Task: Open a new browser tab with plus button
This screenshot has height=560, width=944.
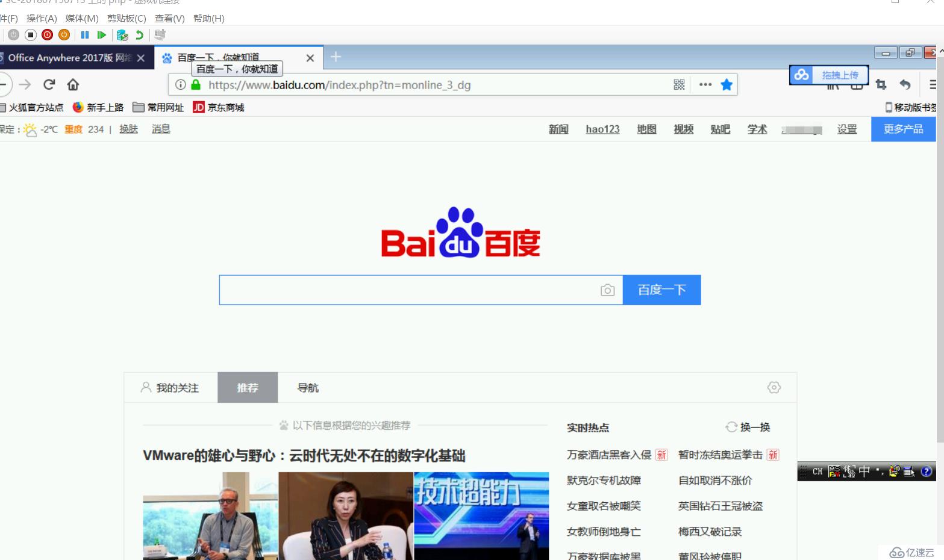Action: click(x=336, y=57)
